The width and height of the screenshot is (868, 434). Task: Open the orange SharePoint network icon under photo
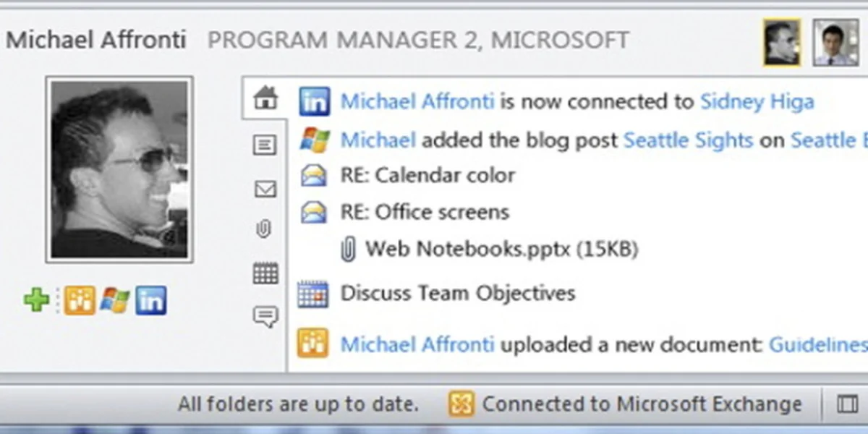pyautogui.click(x=80, y=300)
